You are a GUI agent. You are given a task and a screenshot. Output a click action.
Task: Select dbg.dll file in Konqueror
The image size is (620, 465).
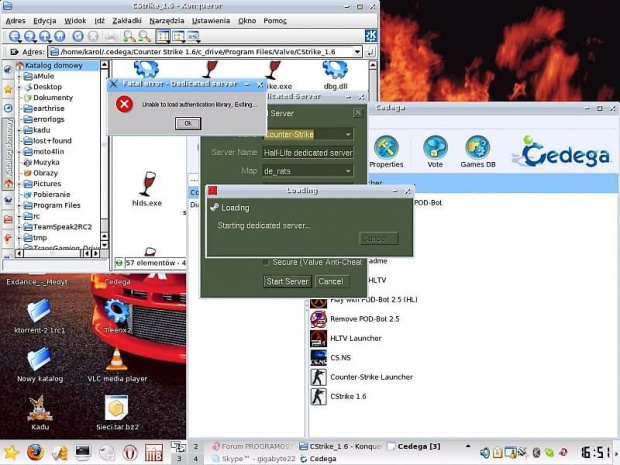tap(335, 74)
